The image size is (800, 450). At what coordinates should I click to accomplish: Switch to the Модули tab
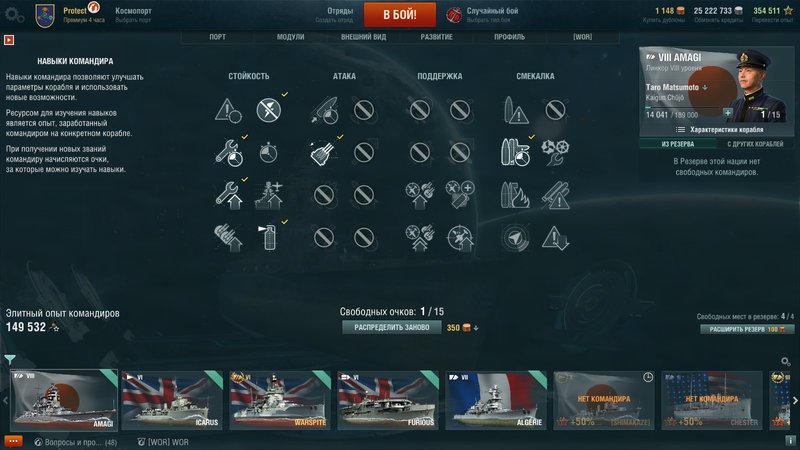290,37
